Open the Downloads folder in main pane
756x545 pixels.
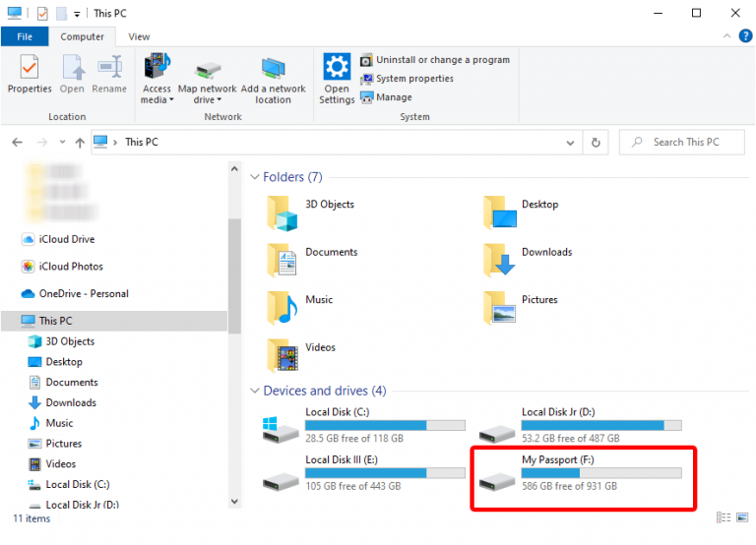528,260
